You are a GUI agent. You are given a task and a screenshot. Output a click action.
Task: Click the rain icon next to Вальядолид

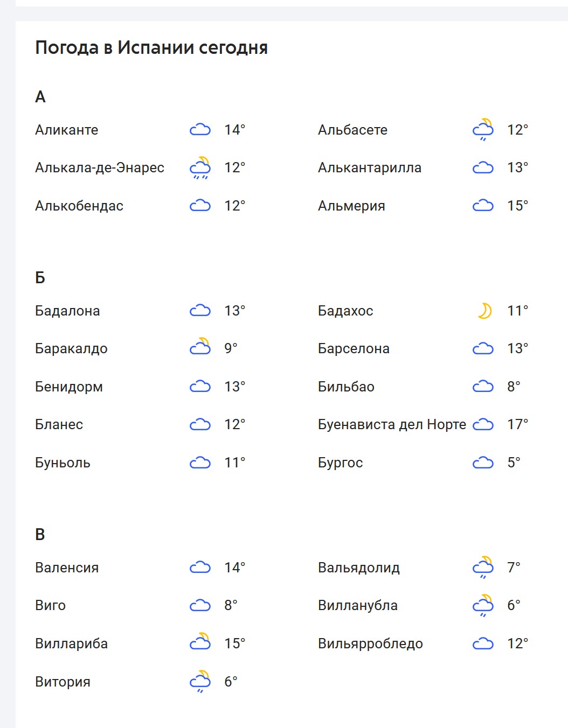483,568
